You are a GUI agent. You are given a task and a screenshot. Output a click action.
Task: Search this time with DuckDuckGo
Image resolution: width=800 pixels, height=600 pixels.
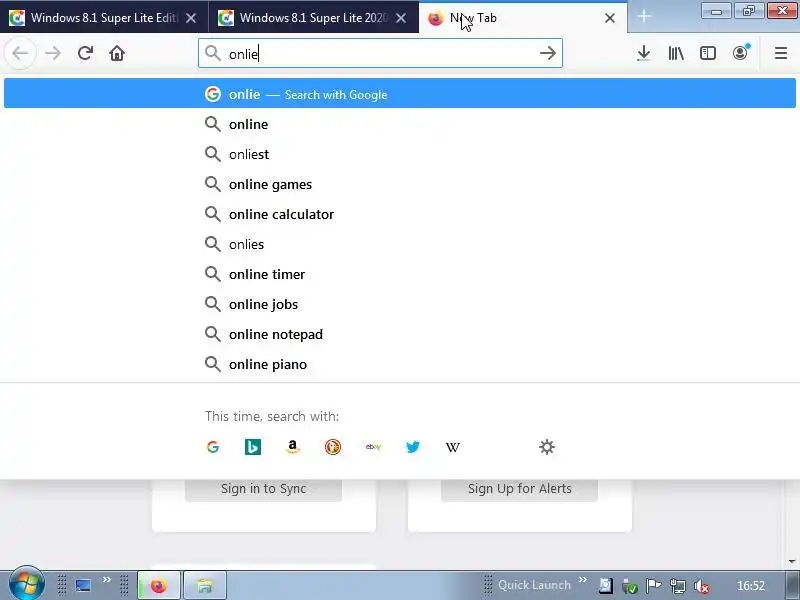[x=333, y=447]
